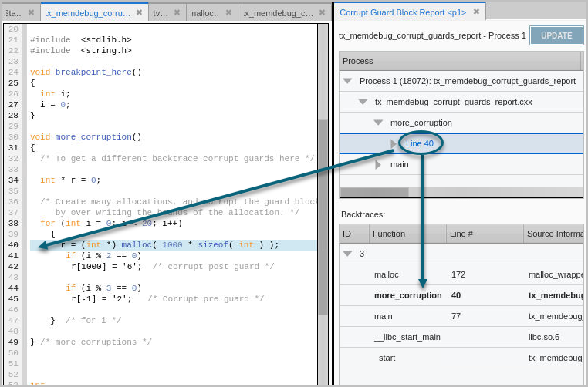Close the malloc source tab

[x=228, y=12]
